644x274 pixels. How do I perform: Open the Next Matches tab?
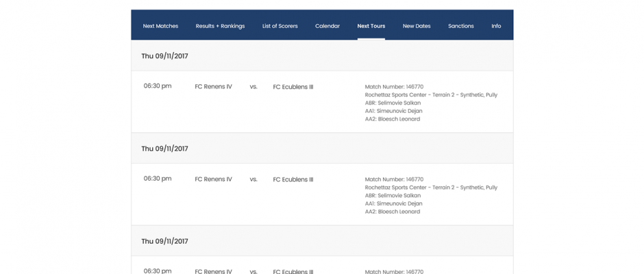click(x=160, y=26)
